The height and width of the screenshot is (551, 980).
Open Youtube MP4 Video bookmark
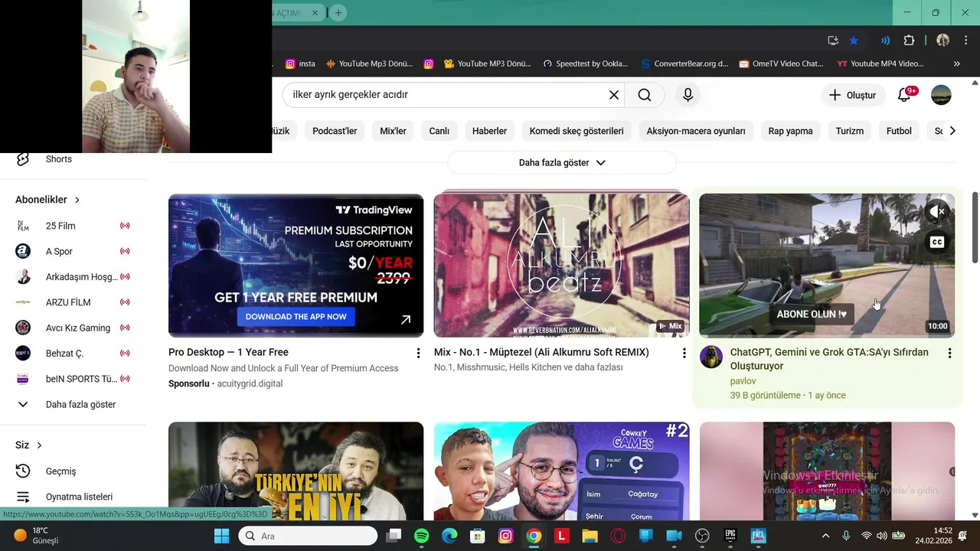click(x=880, y=64)
